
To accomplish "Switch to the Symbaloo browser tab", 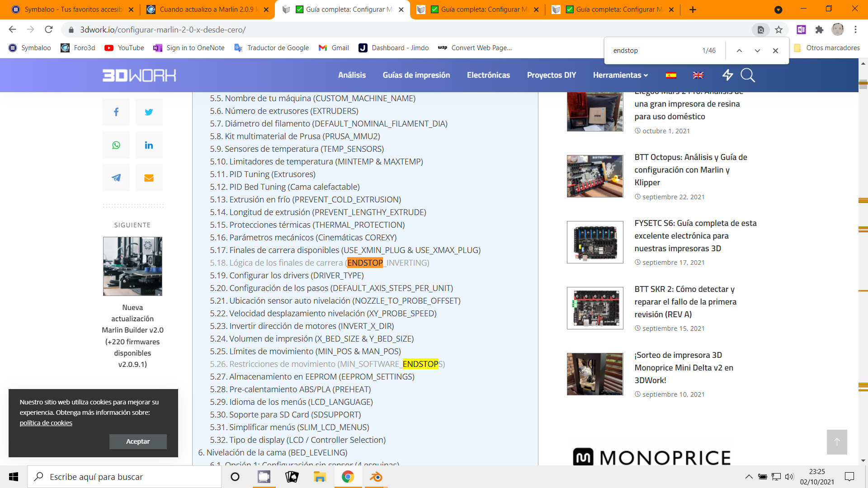I will point(72,9).
